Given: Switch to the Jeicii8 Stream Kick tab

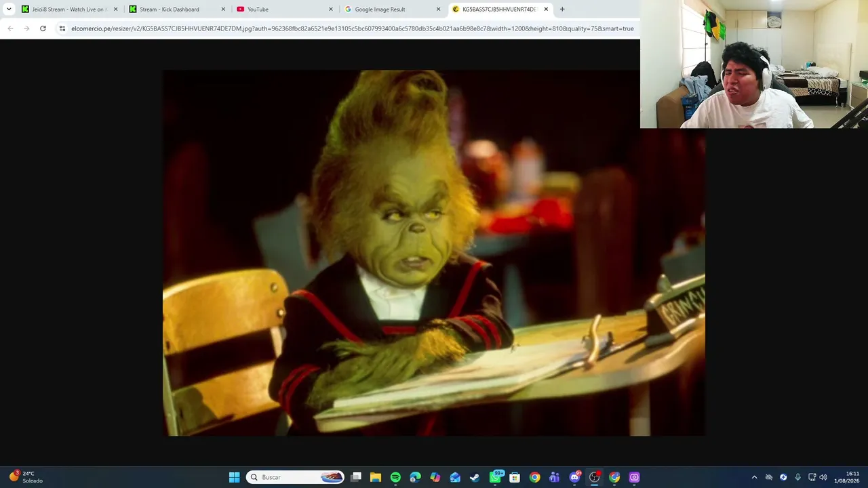Looking at the screenshot, I should point(68,9).
